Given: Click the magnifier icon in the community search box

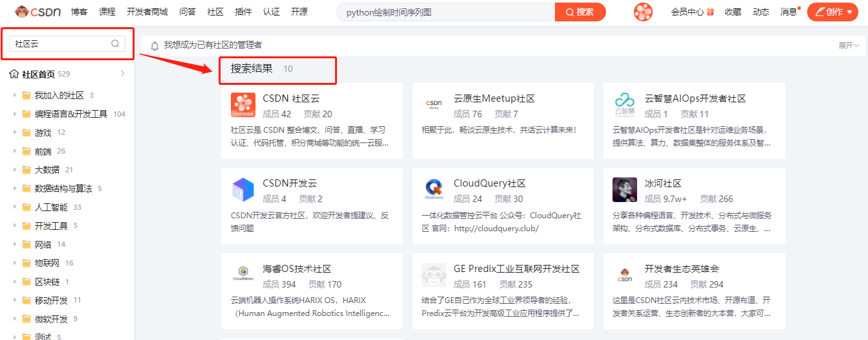Looking at the screenshot, I should [115, 43].
